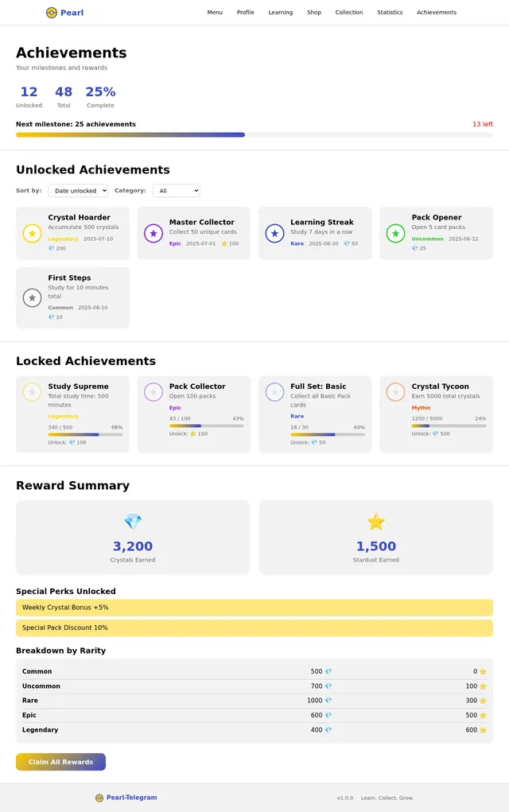
Task: Click the Pearl-Telegram footer link
Action: pos(131,798)
